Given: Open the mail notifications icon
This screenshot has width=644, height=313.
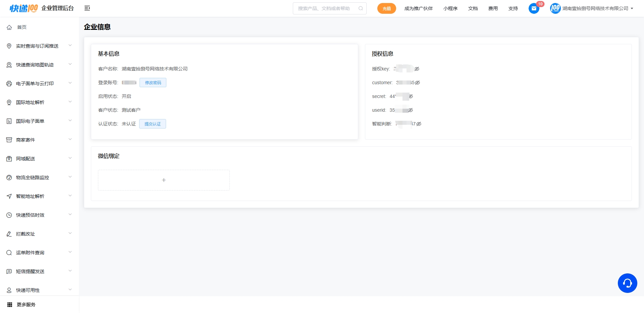Looking at the screenshot, I should click(x=534, y=8).
